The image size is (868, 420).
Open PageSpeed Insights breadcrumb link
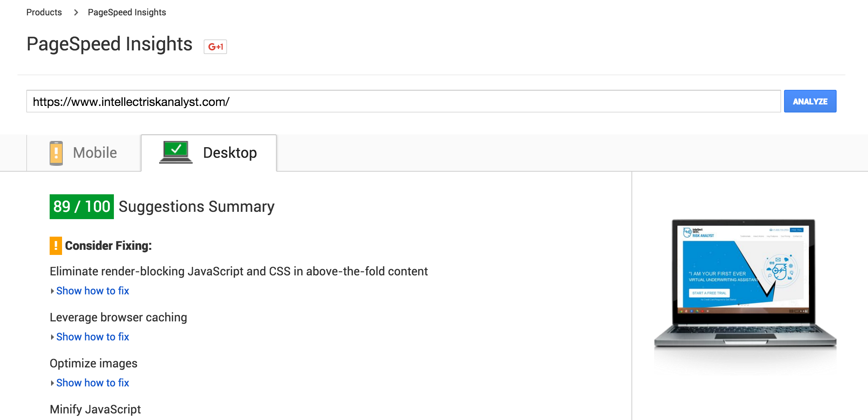pos(127,12)
